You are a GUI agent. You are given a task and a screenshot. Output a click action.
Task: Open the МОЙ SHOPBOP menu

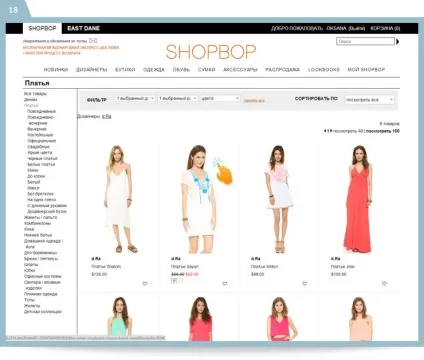click(x=366, y=70)
